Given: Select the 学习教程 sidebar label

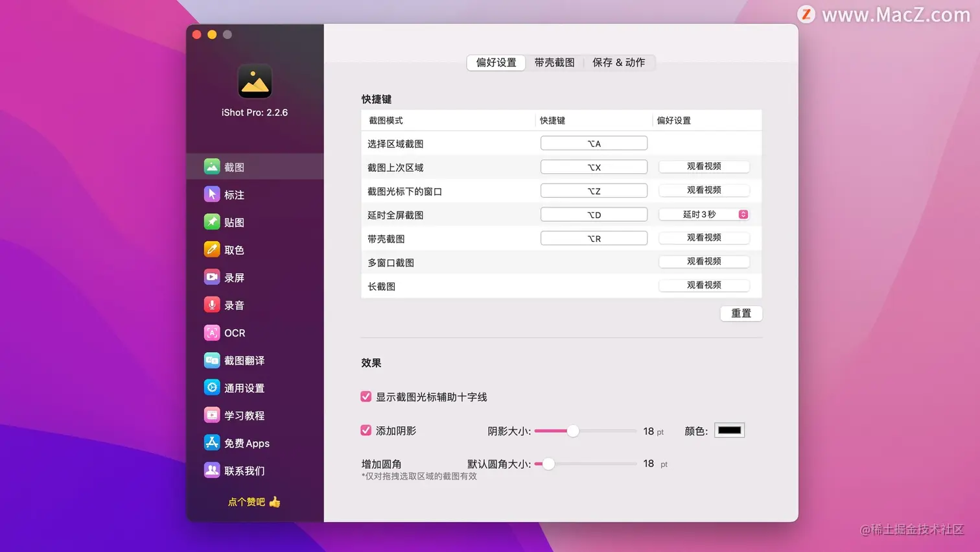Looking at the screenshot, I should [x=244, y=416].
